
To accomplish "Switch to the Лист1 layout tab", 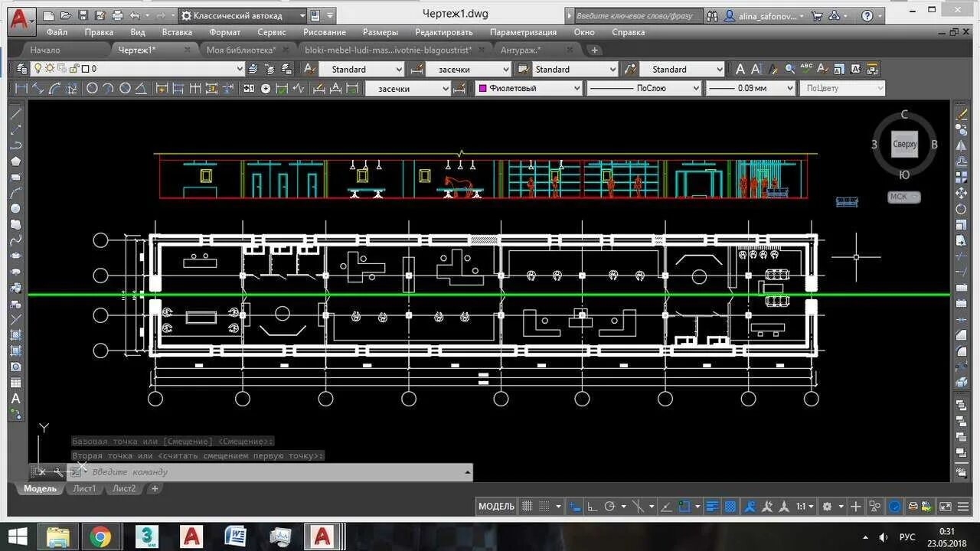I will 84,488.
